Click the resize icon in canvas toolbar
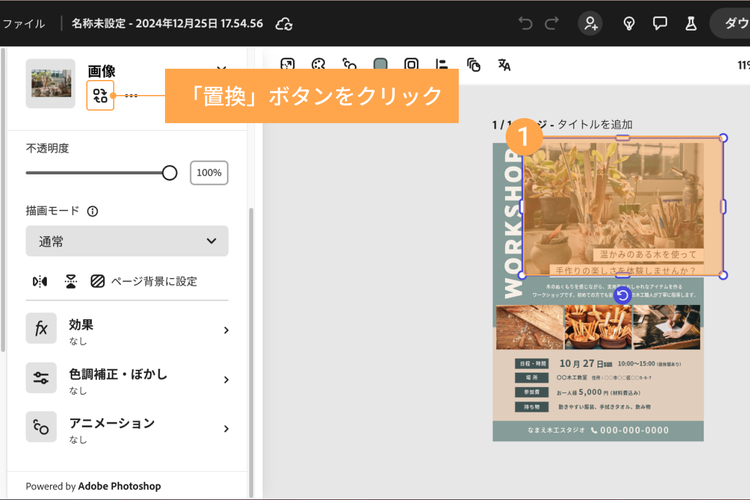This screenshot has height=500, width=750. click(x=287, y=64)
